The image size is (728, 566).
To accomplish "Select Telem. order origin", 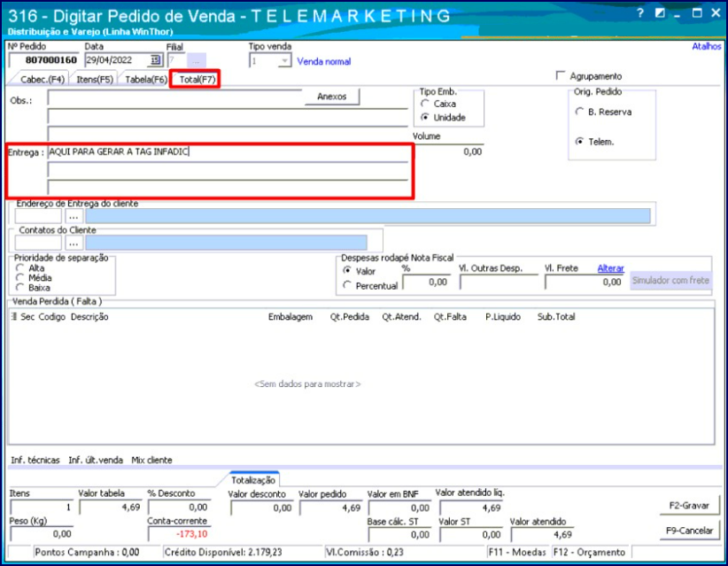I will (x=579, y=142).
